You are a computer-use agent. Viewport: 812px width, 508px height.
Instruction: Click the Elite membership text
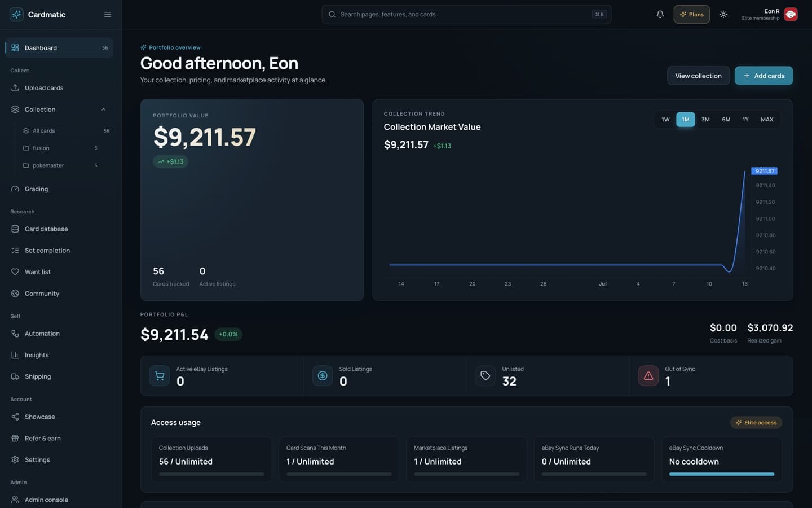click(761, 19)
